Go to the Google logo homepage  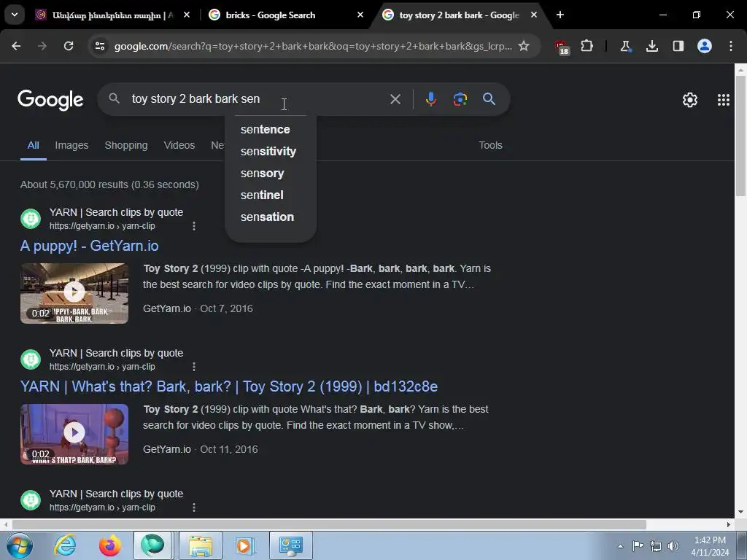(x=50, y=99)
